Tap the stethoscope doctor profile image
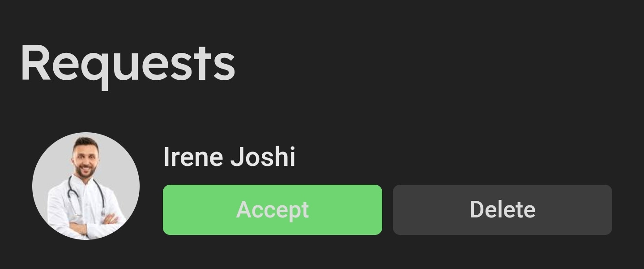This screenshot has height=269, width=644. click(x=86, y=186)
